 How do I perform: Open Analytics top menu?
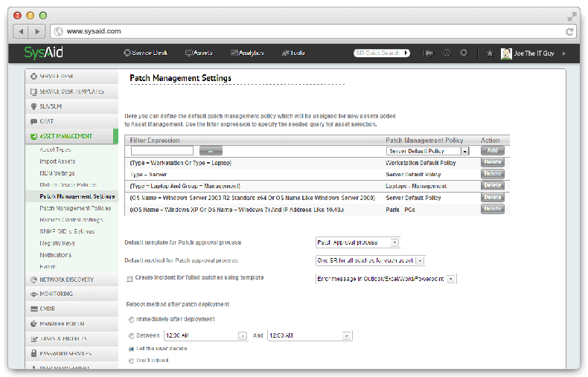click(x=247, y=53)
